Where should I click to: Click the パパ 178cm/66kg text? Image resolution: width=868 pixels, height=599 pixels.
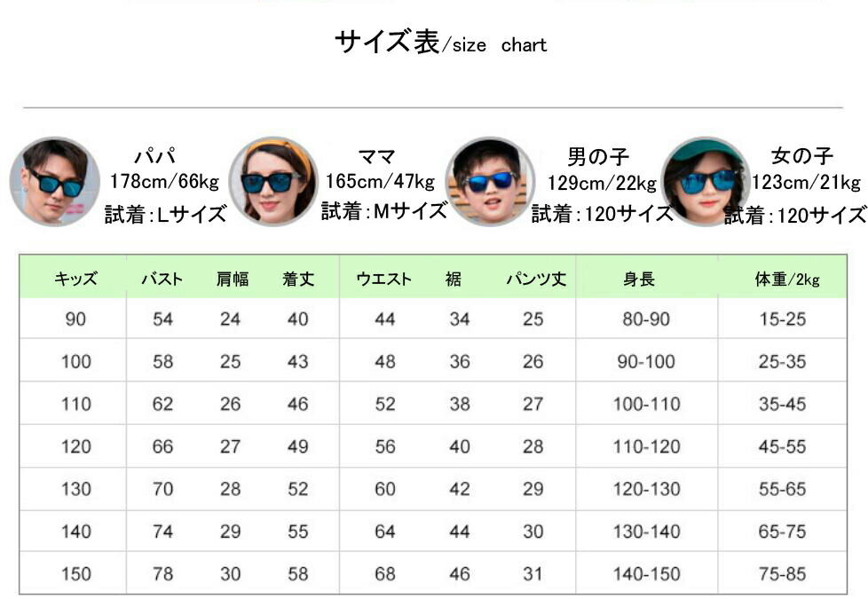coord(164,182)
